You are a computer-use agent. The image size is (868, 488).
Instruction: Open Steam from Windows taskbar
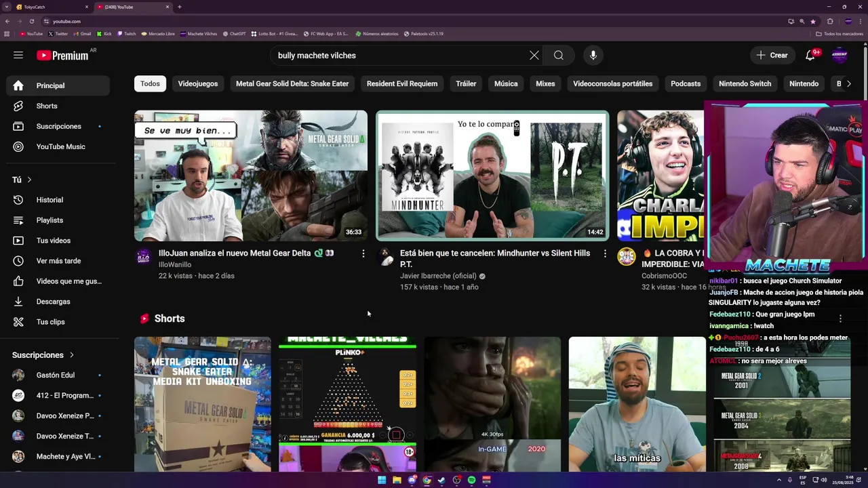pos(441,480)
